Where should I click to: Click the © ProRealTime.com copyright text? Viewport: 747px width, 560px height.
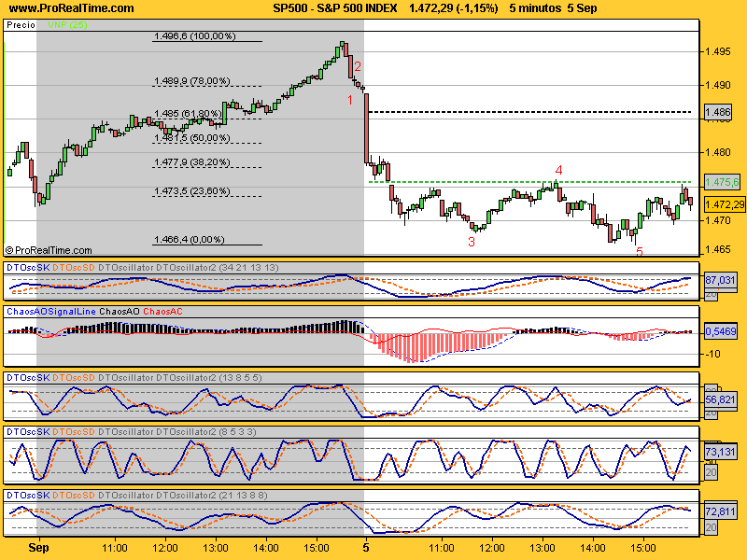pos(49,250)
